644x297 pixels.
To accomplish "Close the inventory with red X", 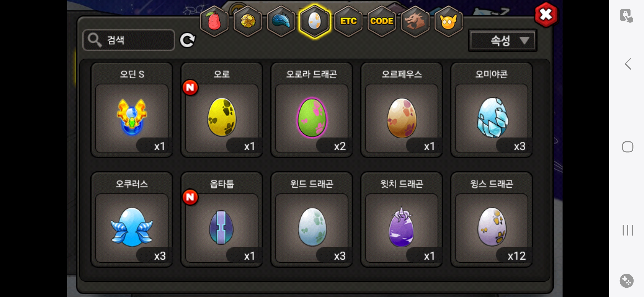I will click(x=546, y=15).
